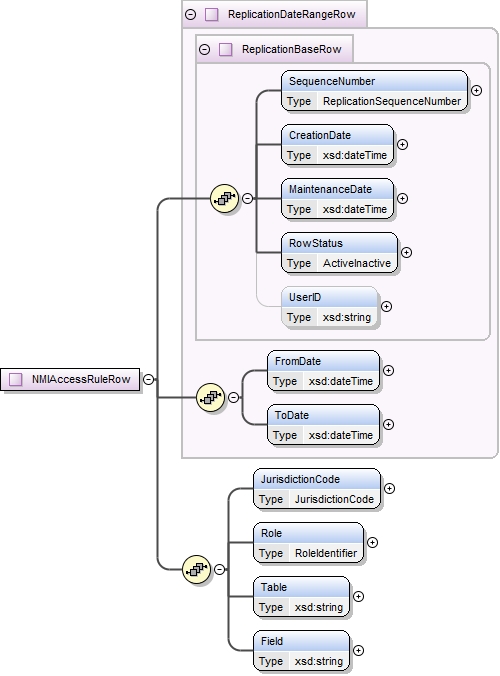Expand the ToDate element
Viewport: 500px width, 676px height.
click(x=388, y=425)
